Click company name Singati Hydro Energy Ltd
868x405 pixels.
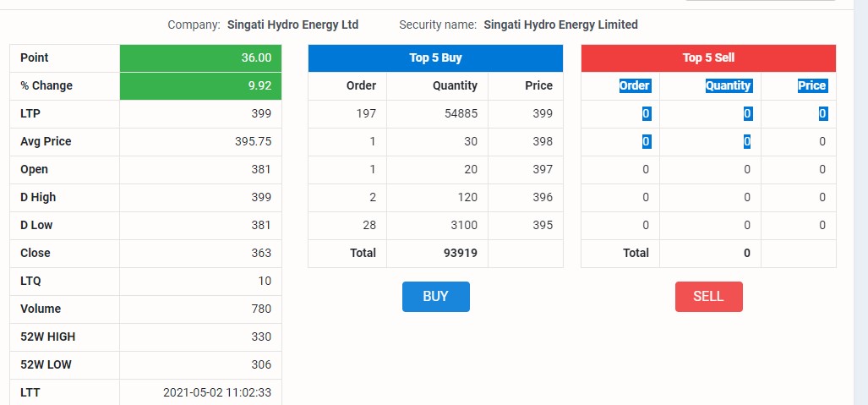pyautogui.click(x=292, y=25)
